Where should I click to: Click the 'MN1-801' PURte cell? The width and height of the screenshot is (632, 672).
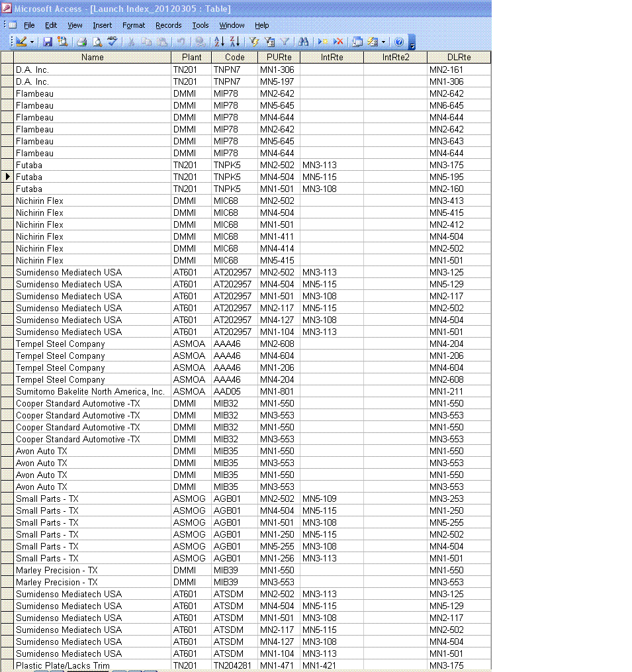(279, 391)
